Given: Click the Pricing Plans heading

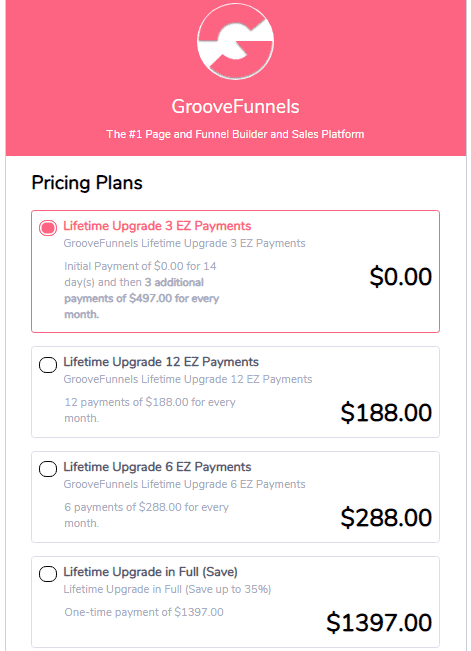Looking at the screenshot, I should (87, 183).
